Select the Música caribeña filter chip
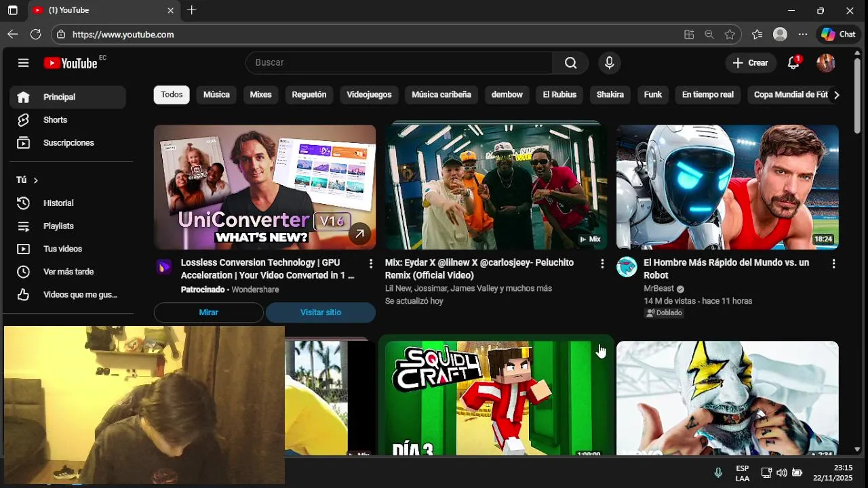Image resolution: width=868 pixels, height=488 pixels. point(441,95)
